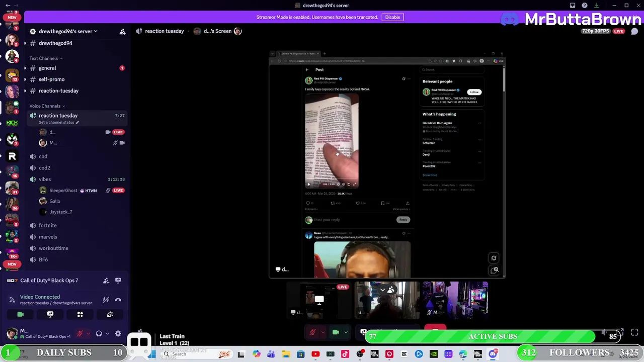The width and height of the screenshot is (644, 362).
Task: Open the Kick server icon in server rail
Action: (x=12, y=123)
